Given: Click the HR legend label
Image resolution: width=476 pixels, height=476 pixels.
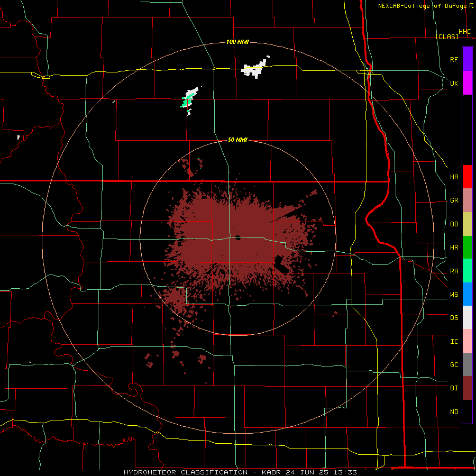Looking at the screenshot, I should 454,248.
